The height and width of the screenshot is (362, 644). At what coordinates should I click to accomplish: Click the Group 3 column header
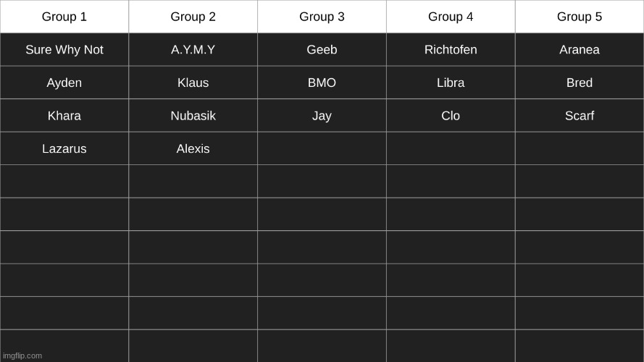click(x=322, y=17)
